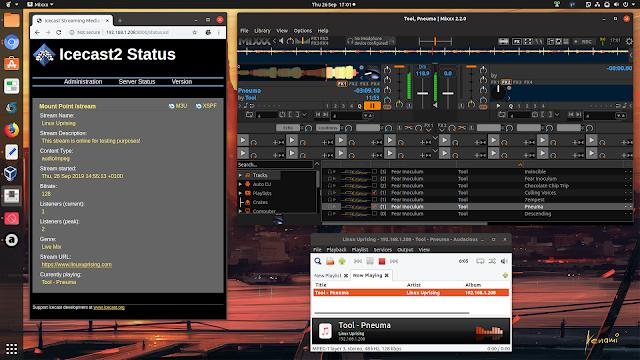Viewport: 640px width, 360px height.
Task: Expand the Tracks tree item in Mixxx
Action: [x=240, y=175]
